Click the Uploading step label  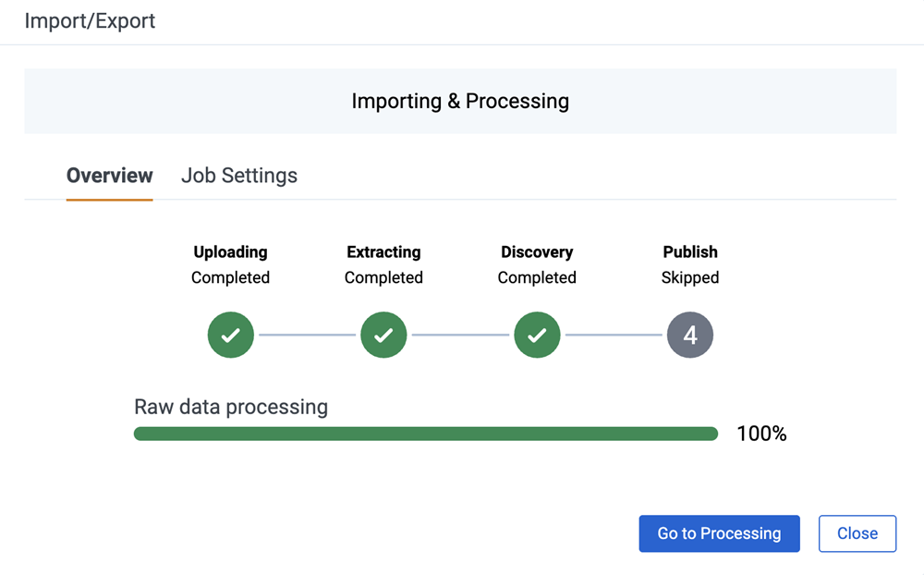coord(230,251)
